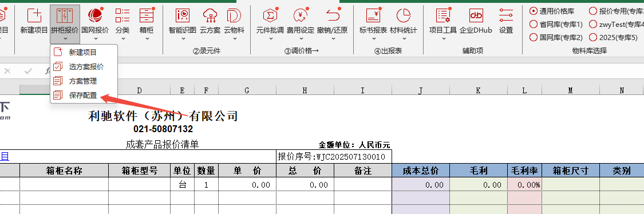Click the 智能识图 icon
Image resolution: width=644 pixels, height=214 pixels.
[x=183, y=15]
